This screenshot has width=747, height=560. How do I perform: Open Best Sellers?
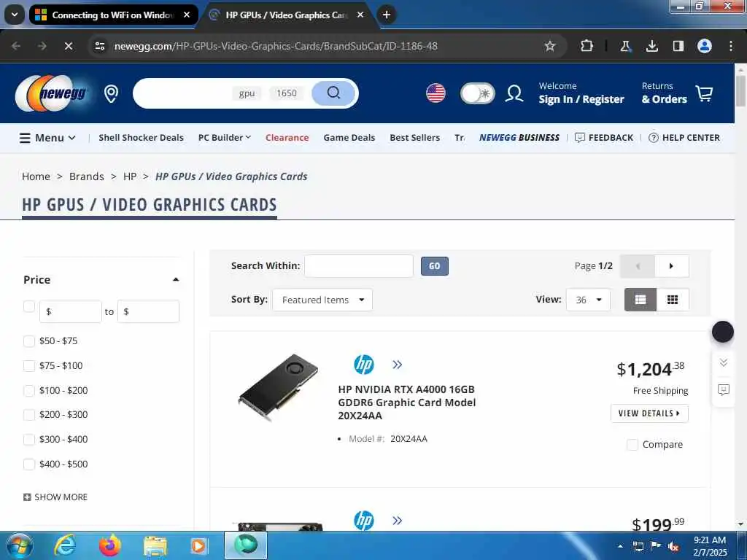(414, 138)
